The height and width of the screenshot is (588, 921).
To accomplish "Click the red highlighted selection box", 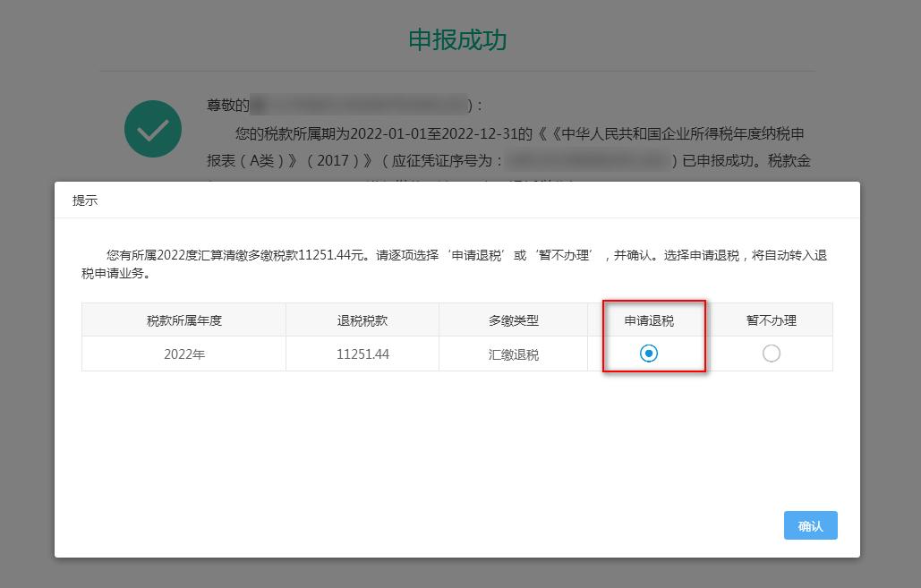I will pyautogui.click(x=654, y=336).
